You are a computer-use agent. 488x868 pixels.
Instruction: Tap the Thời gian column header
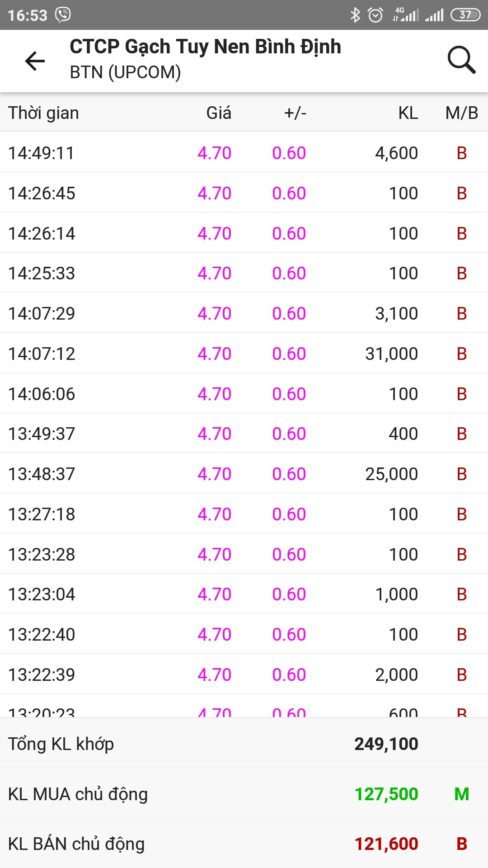43,113
